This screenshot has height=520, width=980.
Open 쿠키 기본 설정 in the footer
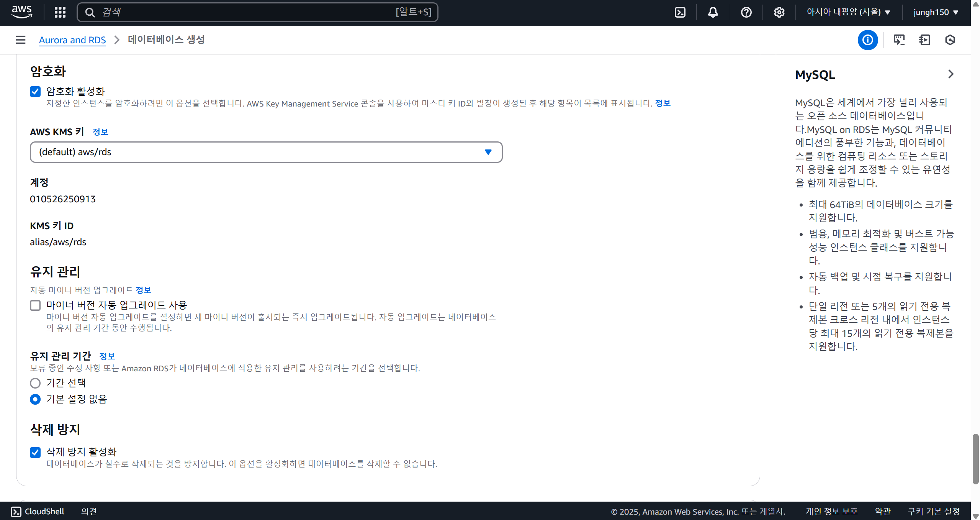[x=934, y=511]
